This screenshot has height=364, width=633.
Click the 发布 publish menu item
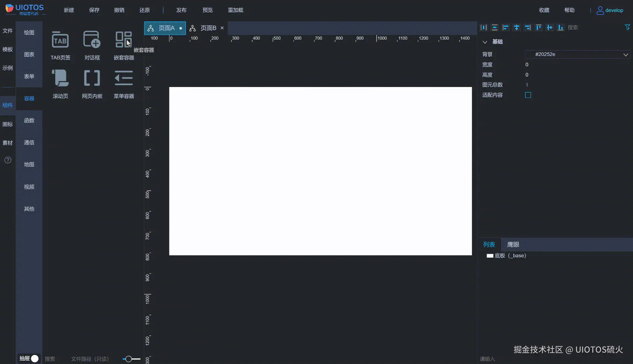[x=181, y=10]
